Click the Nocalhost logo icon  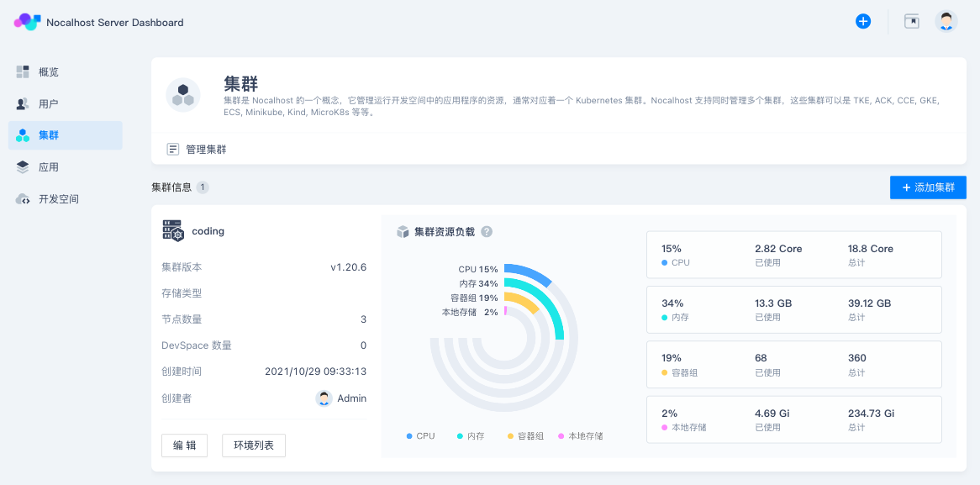(x=28, y=21)
